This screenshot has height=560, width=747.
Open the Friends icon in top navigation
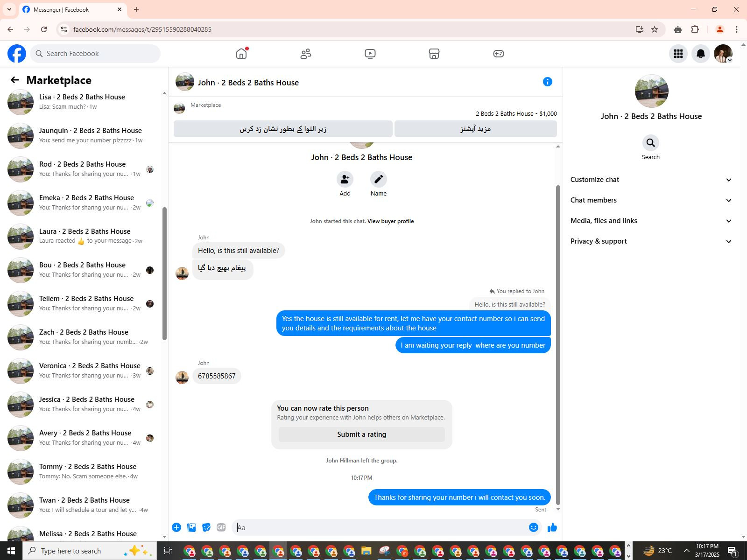coord(306,54)
